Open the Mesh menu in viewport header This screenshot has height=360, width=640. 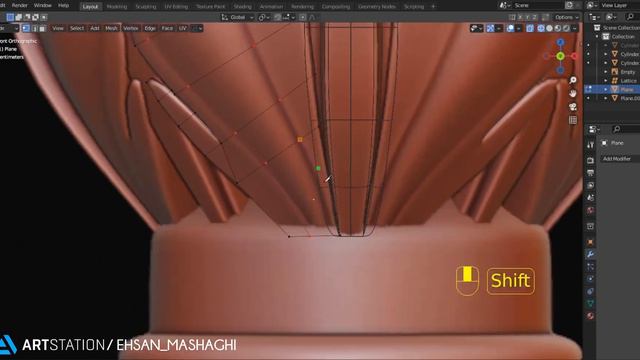(111, 28)
